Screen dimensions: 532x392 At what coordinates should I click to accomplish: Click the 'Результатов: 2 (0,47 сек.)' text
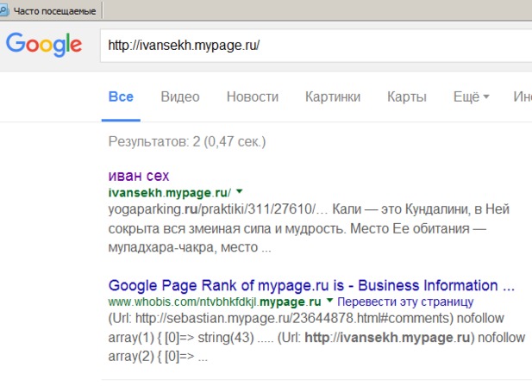(187, 142)
